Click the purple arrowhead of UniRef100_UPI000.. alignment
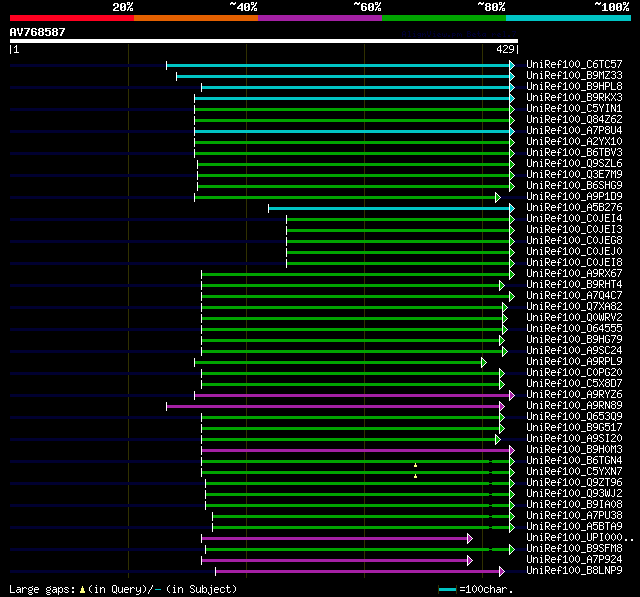 click(x=470, y=539)
